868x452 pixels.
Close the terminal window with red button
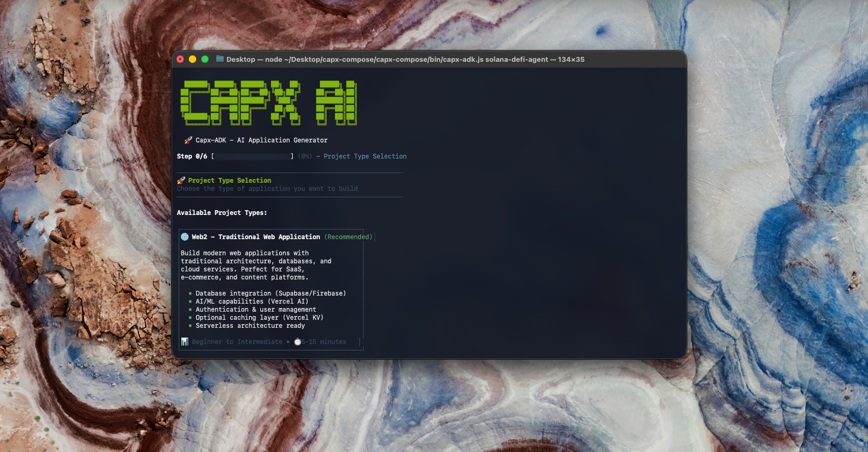click(x=180, y=59)
